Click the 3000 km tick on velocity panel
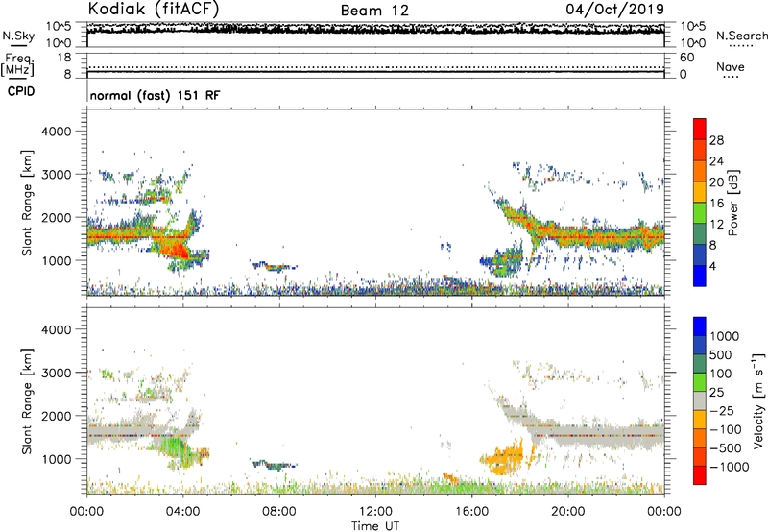Viewport: 768px width, 532px height. pyautogui.click(x=56, y=373)
